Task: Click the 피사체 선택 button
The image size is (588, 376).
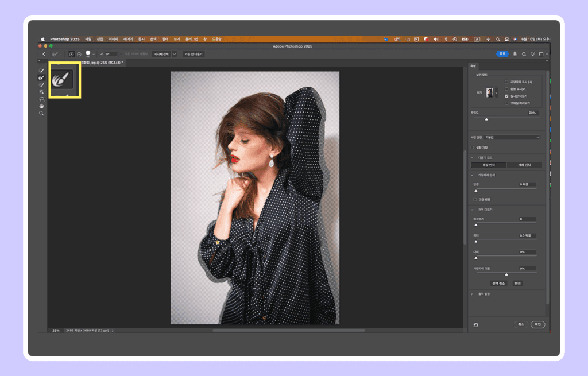Action: pos(161,54)
